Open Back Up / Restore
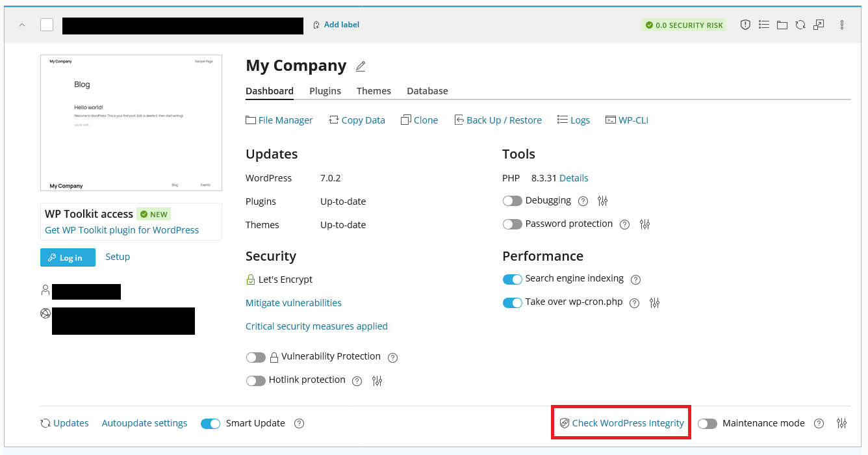This screenshot has height=455, width=868. [x=498, y=120]
